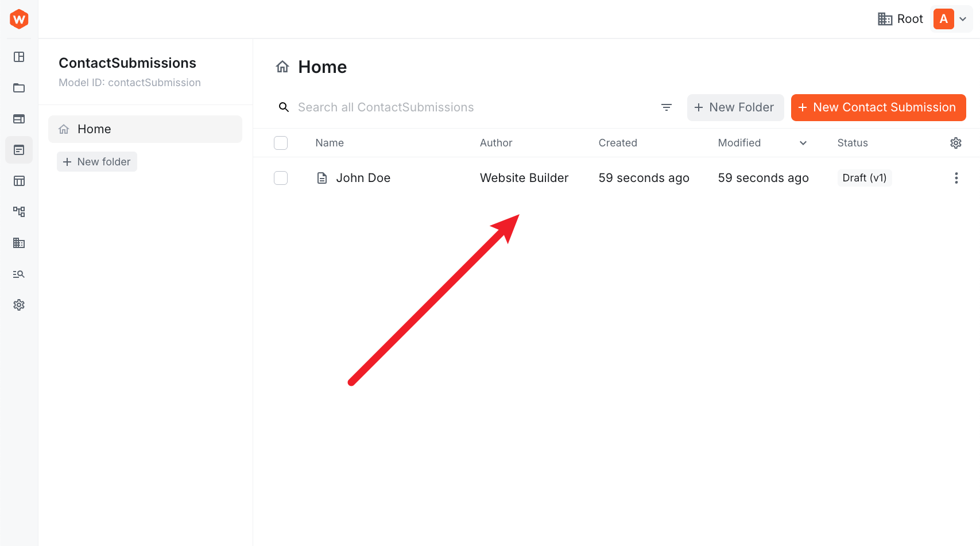The height and width of the screenshot is (546, 980).
Task: Select the John Doe row checkbox
Action: coord(281,178)
